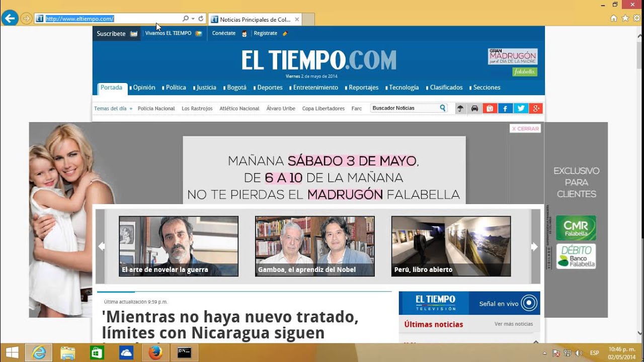Focus the eltiempo.com URL address field
The width and height of the screenshot is (644, 362).
(113, 19)
